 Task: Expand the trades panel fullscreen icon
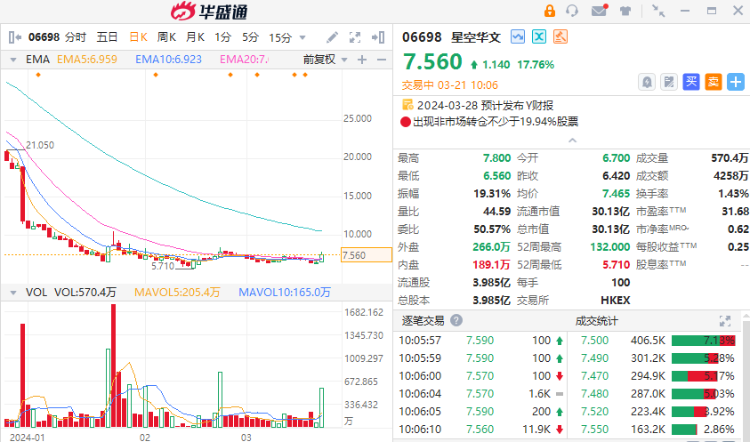[x=725, y=321]
